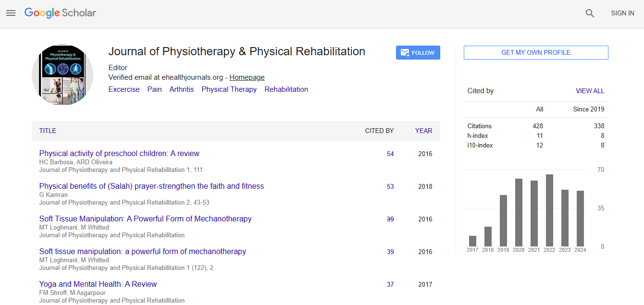644x305 pixels.
Task: Sort articles by Year column
Action: pos(423,131)
